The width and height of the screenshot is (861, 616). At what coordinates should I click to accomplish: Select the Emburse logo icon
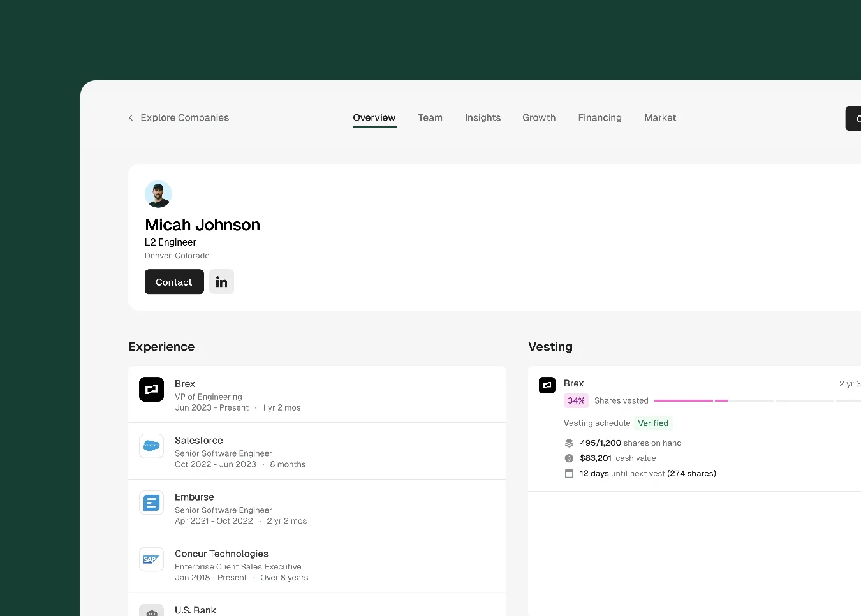coord(151,502)
